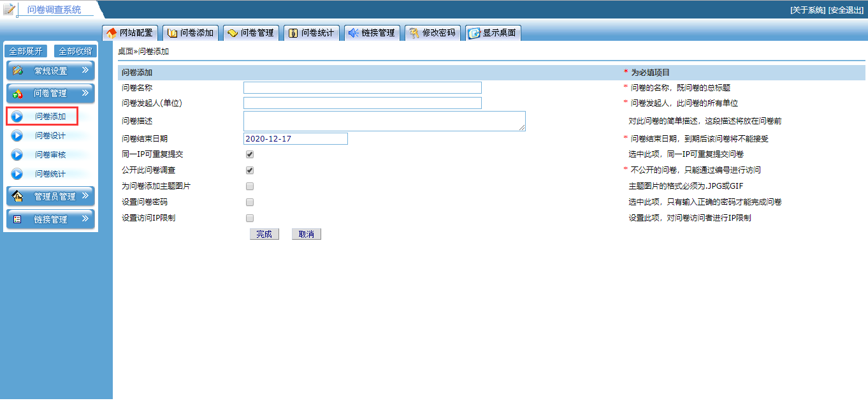
Task: Click the blue arrow icon beside 问卷添加
Action: coord(17,117)
